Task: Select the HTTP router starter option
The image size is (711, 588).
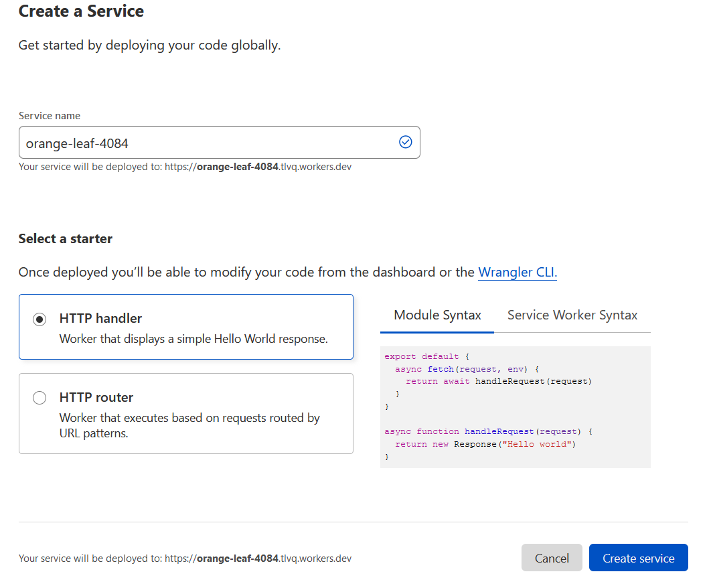Action: 39,397
